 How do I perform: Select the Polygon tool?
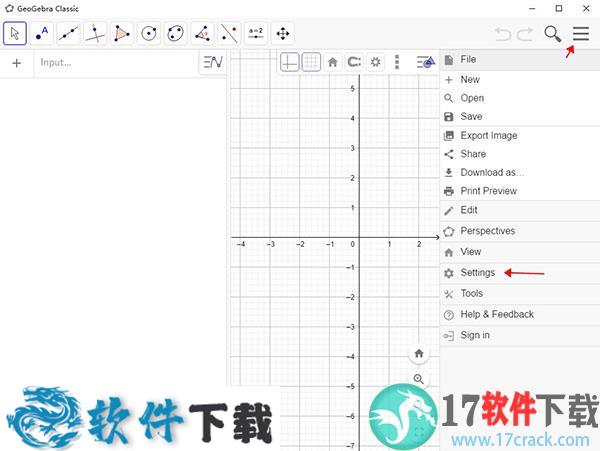coord(122,34)
